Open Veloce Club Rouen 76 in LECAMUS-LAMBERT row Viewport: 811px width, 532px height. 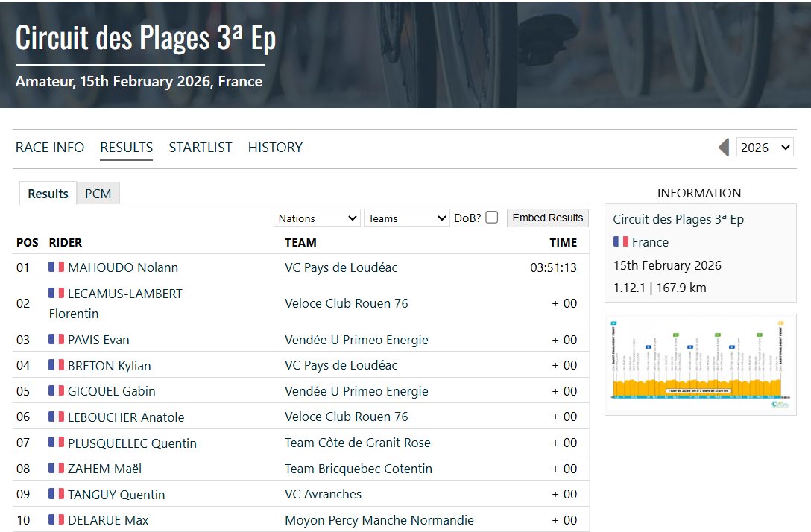tap(346, 303)
